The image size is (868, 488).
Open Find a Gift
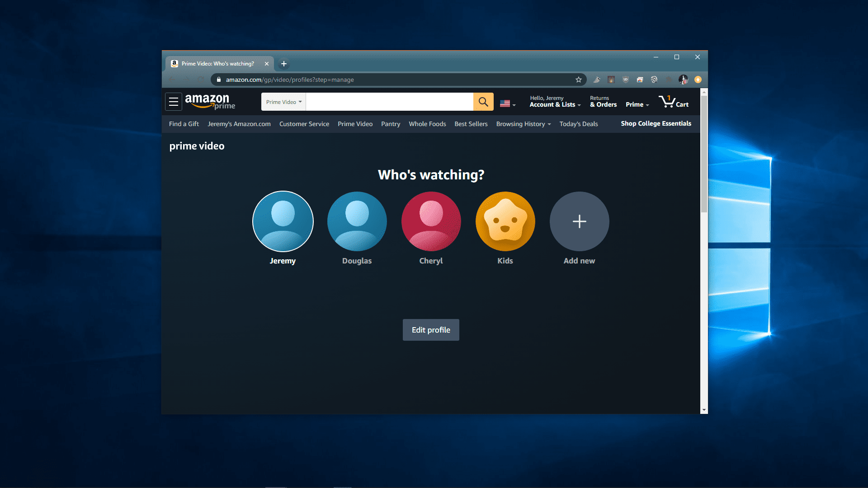[x=184, y=124]
